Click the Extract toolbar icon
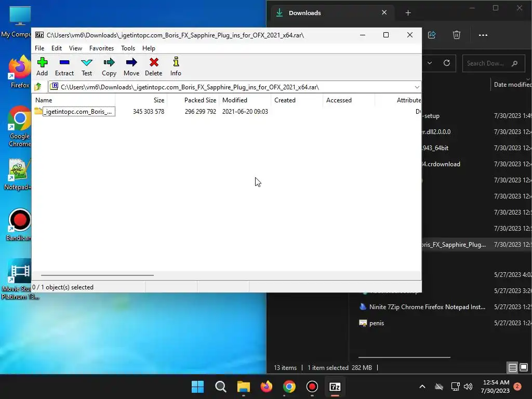532x399 pixels. click(64, 66)
